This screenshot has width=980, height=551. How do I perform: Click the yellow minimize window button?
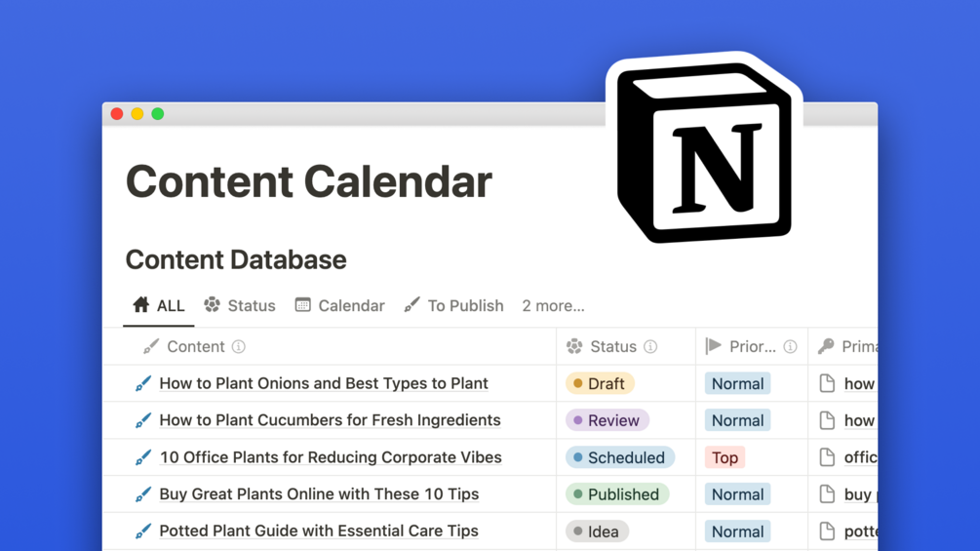pyautogui.click(x=137, y=114)
